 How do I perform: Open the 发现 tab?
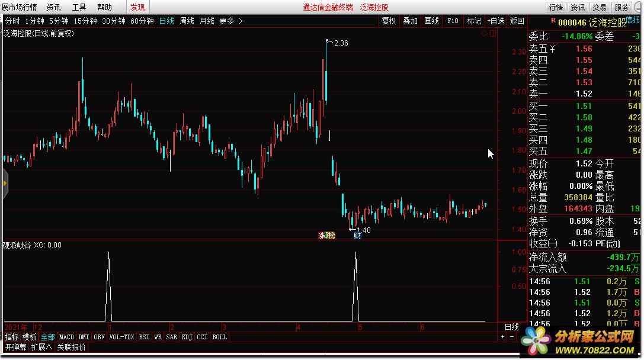[x=137, y=7]
